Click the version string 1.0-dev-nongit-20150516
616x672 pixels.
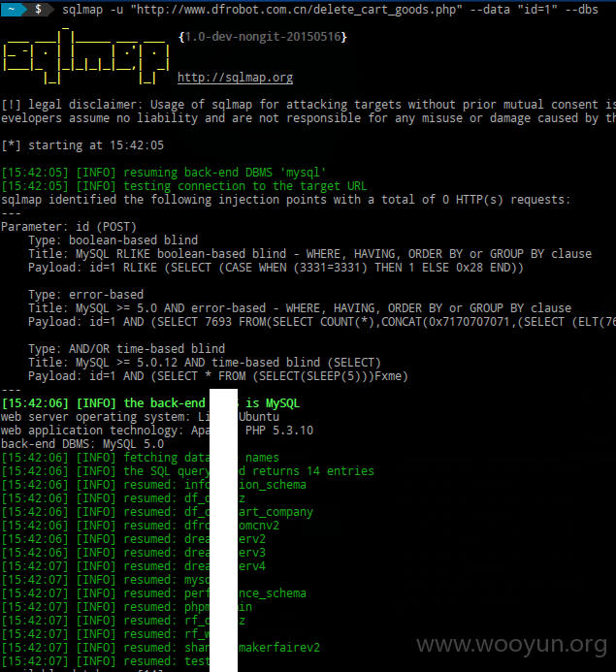click(263, 37)
